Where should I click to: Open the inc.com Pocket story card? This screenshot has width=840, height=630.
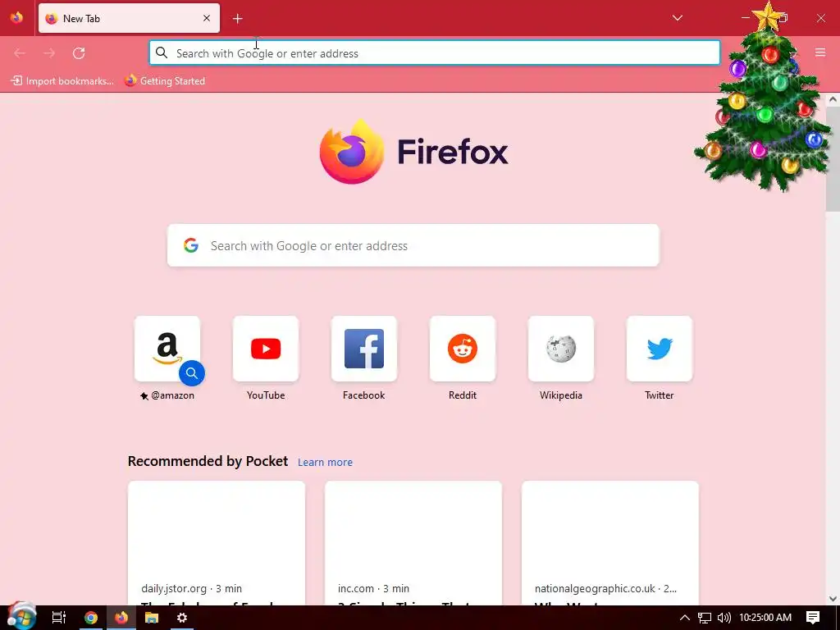coord(413,543)
